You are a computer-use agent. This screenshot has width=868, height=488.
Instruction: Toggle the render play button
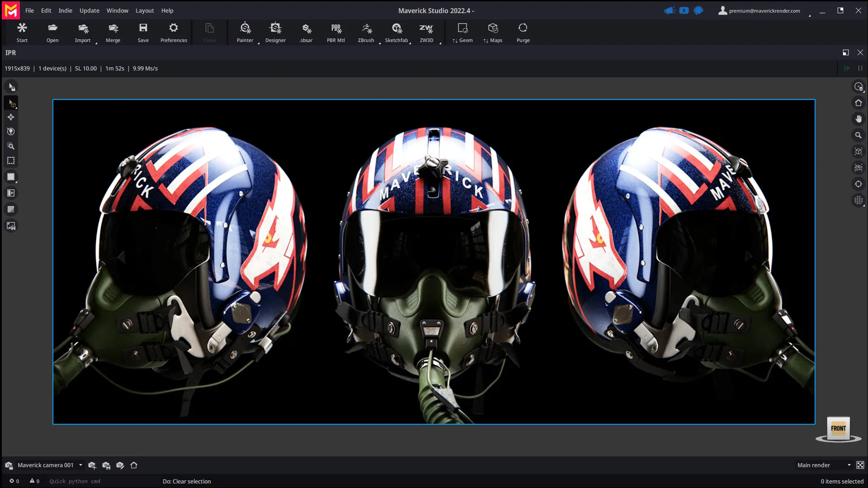[x=847, y=68]
